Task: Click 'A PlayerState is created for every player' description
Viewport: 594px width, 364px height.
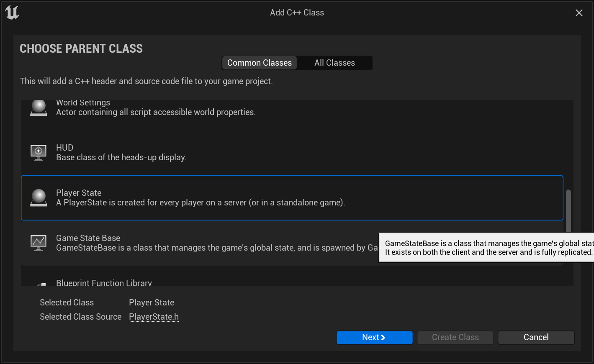Action: [201, 203]
